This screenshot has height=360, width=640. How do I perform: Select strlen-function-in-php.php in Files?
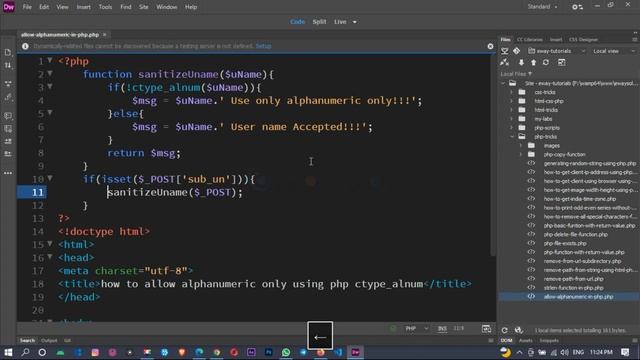[573, 288]
